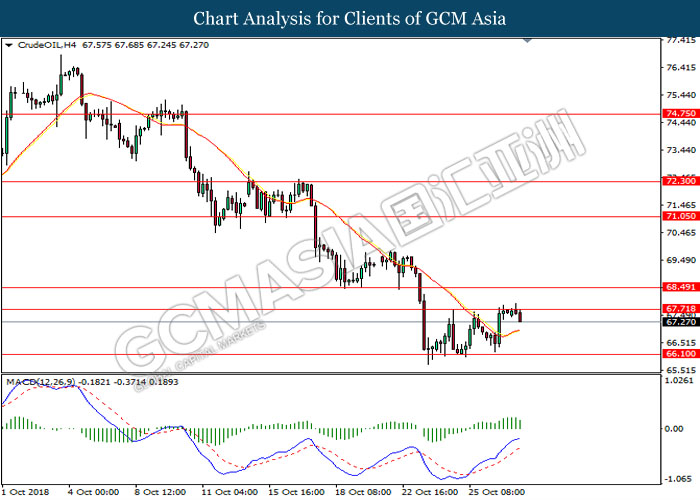
Task: Click the 1 Oct 2018 date label
Action: [x=25, y=492]
